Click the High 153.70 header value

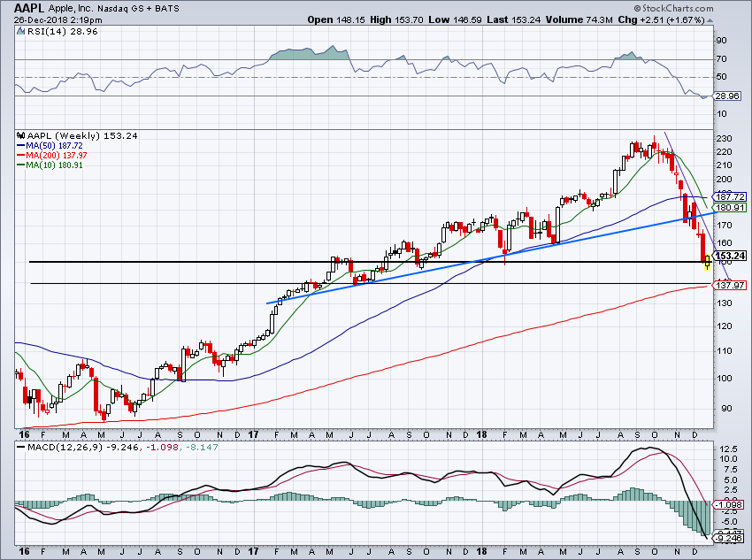[396, 19]
